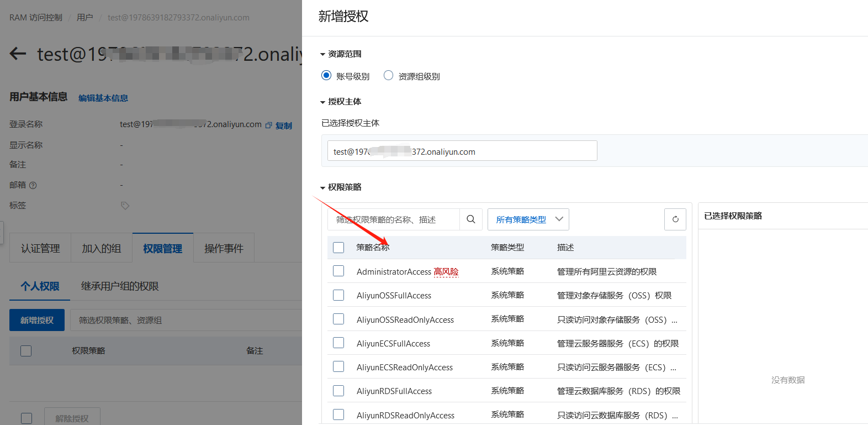Select the 继承用户组的权限 sub-tab
This screenshot has height=425, width=868.
[x=120, y=286]
